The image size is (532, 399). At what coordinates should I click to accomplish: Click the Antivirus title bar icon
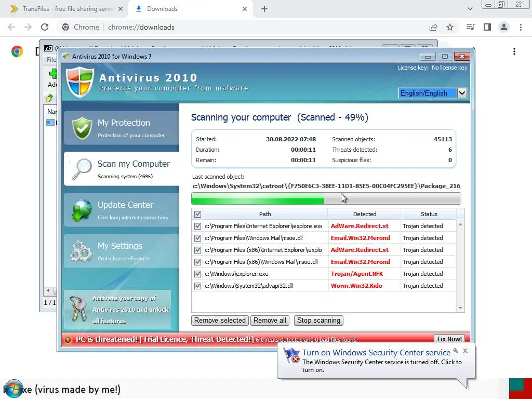[x=66, y=56]
